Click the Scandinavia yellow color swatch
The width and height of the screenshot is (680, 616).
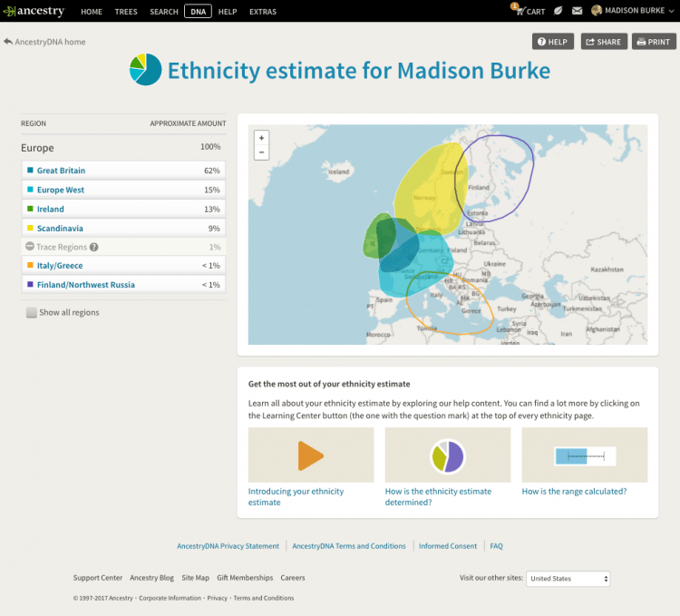coord(30,228)
